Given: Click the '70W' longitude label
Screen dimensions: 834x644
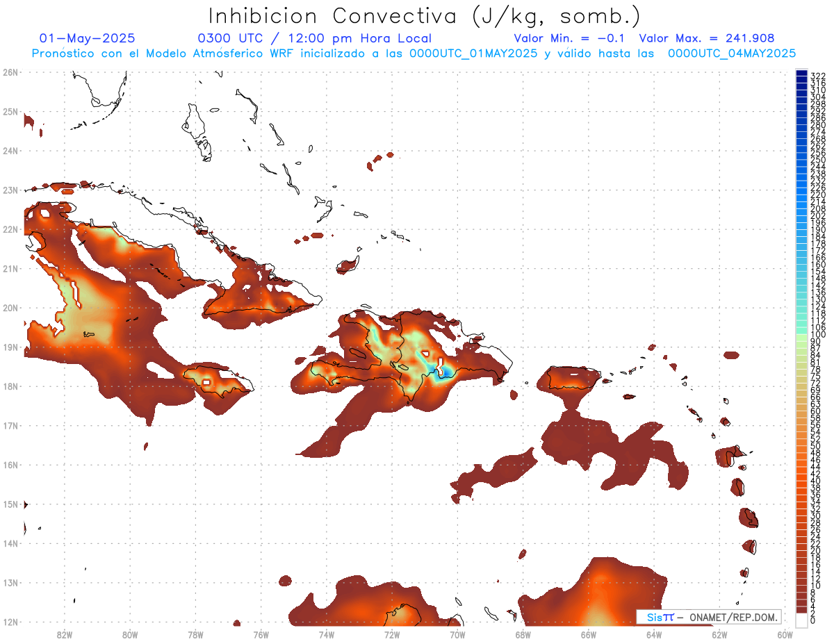Looking at the screenshot, I should click(x=457, y=634).
